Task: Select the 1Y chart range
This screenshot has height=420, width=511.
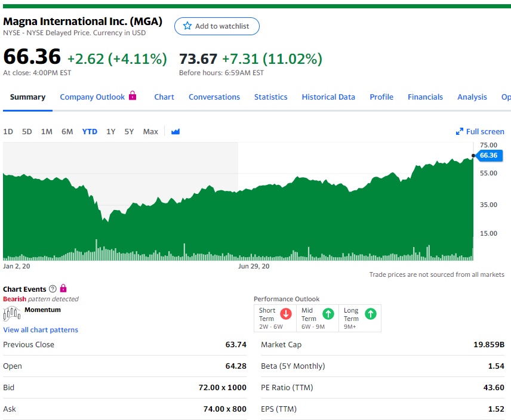Action: click(x=111, y=131)
